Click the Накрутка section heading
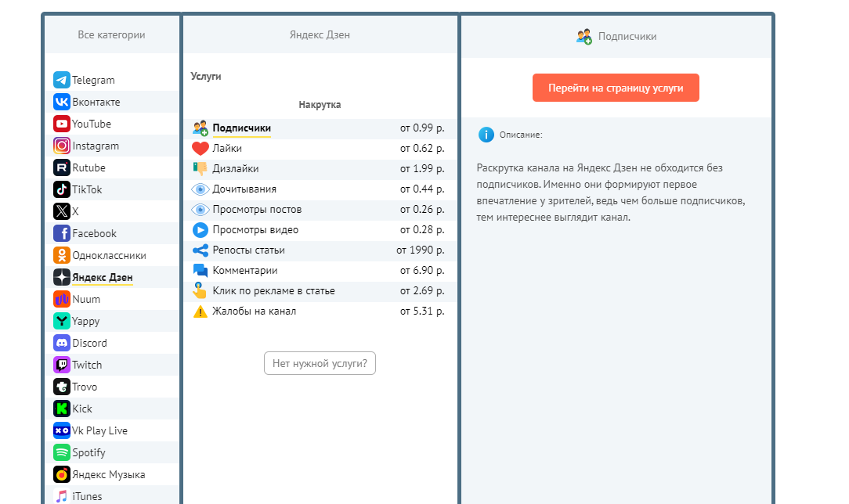The image size is (849, 504). [320, 104]
